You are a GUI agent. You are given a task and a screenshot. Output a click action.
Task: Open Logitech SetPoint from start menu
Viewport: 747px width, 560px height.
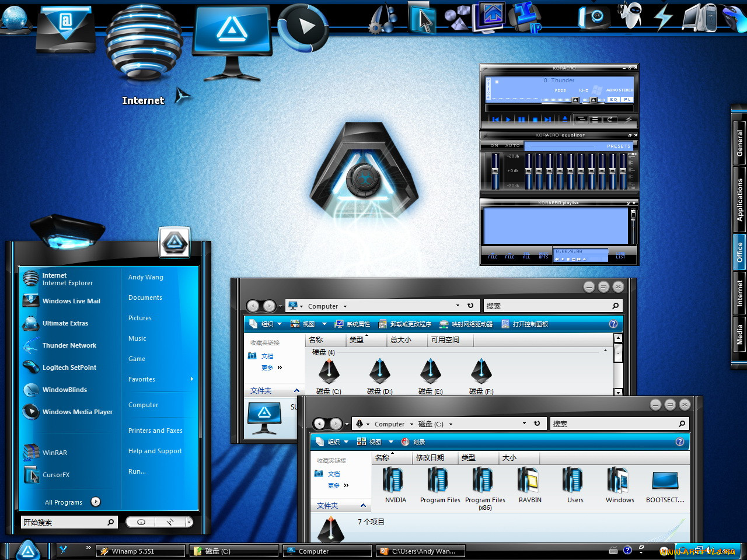[x=69, y=367]
